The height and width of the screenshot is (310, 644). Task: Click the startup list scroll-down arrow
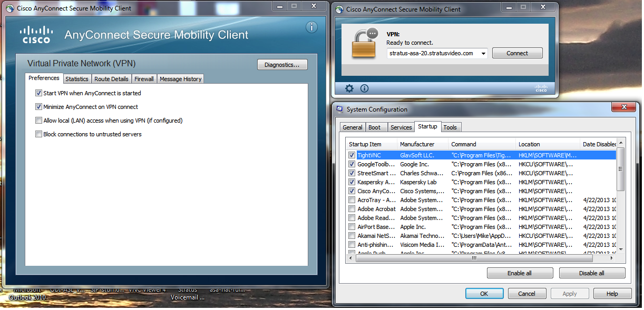tap(620, 249)
